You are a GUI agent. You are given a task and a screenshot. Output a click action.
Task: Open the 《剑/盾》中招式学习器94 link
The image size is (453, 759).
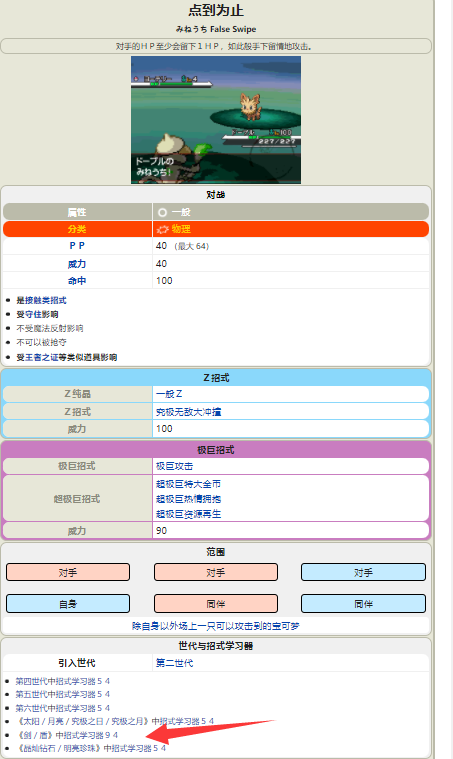click(67, 735)
